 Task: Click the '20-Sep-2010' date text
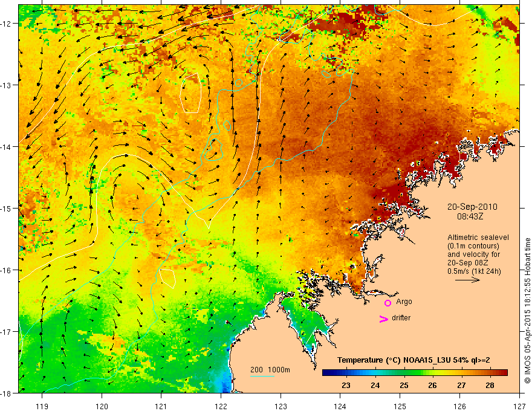[472, 207]
